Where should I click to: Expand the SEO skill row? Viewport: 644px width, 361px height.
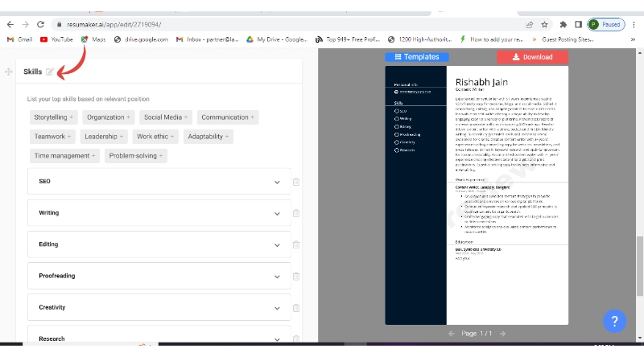pyautogui.click(x=277, y=182)
